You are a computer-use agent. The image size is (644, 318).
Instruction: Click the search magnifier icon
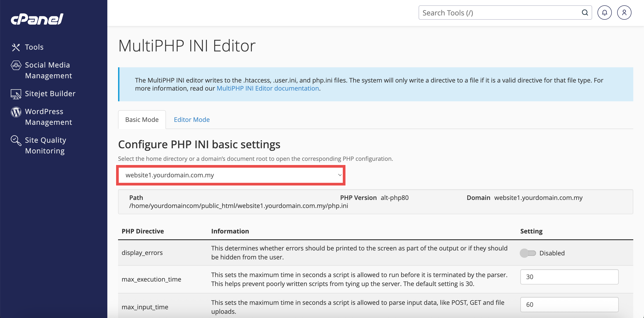click(585, 13)
